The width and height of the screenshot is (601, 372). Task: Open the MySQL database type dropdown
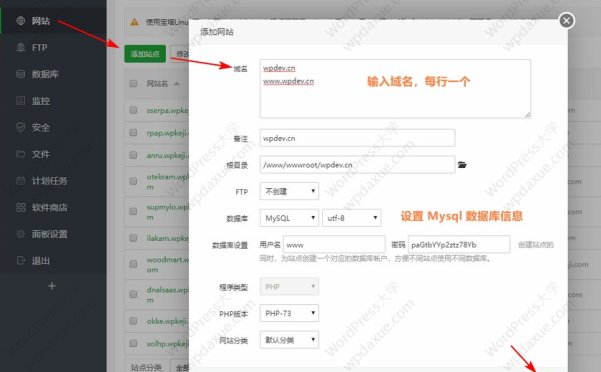point(289,218)
